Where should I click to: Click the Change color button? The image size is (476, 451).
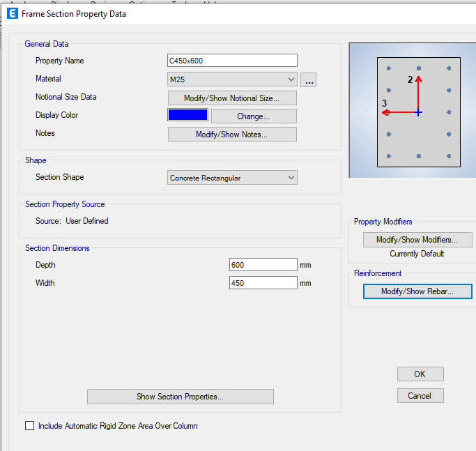[x=254, y=116]
